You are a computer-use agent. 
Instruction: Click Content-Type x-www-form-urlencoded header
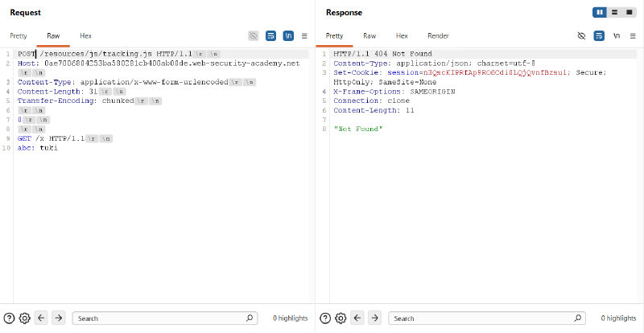[123, 82]
